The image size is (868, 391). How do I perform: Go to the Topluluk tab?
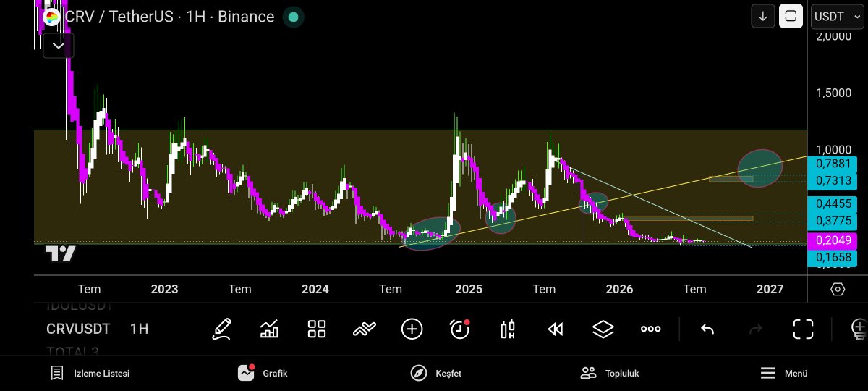pos(610,374)
